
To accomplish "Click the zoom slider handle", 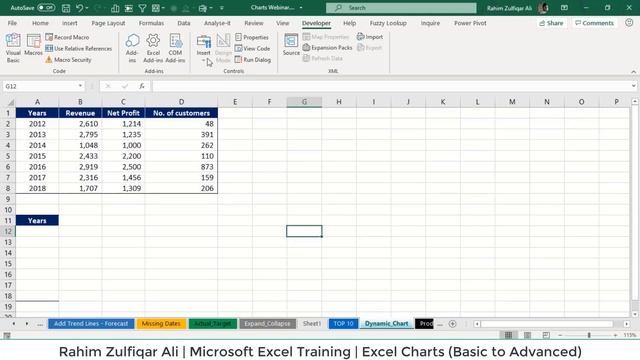I will click(x=589, y=335).
